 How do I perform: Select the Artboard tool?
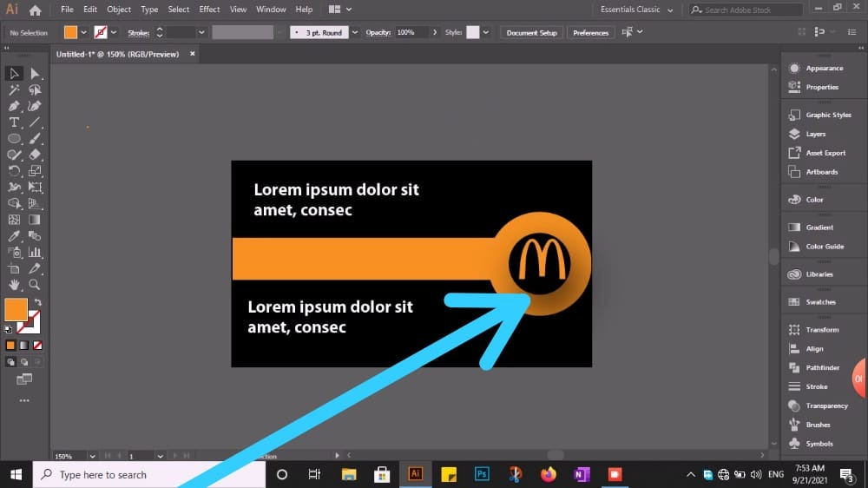(14, 268)
